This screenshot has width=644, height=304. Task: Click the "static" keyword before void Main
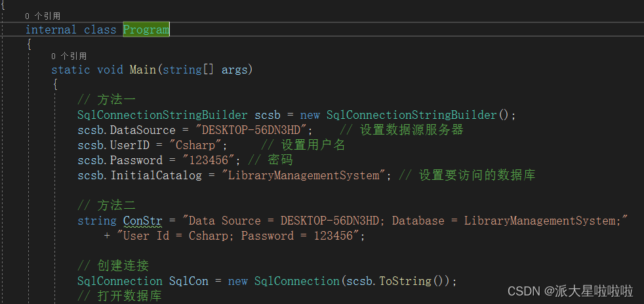click(71, 70)
